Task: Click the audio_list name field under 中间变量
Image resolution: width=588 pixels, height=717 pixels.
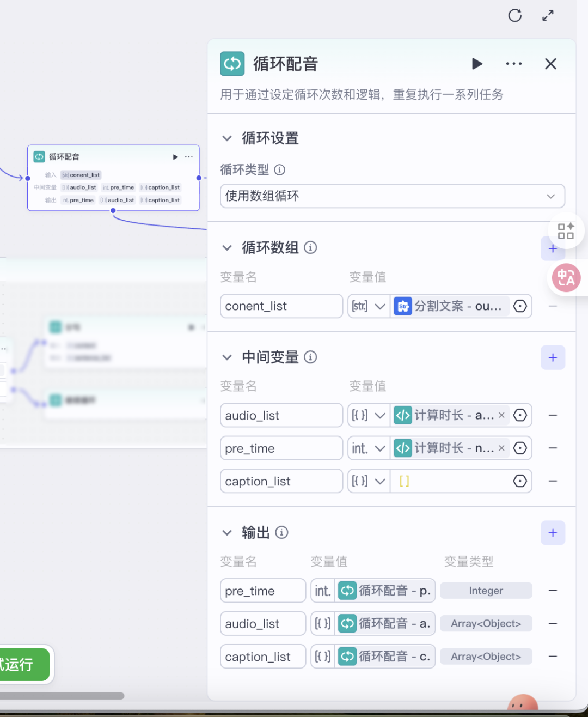Action: point(281,415)
